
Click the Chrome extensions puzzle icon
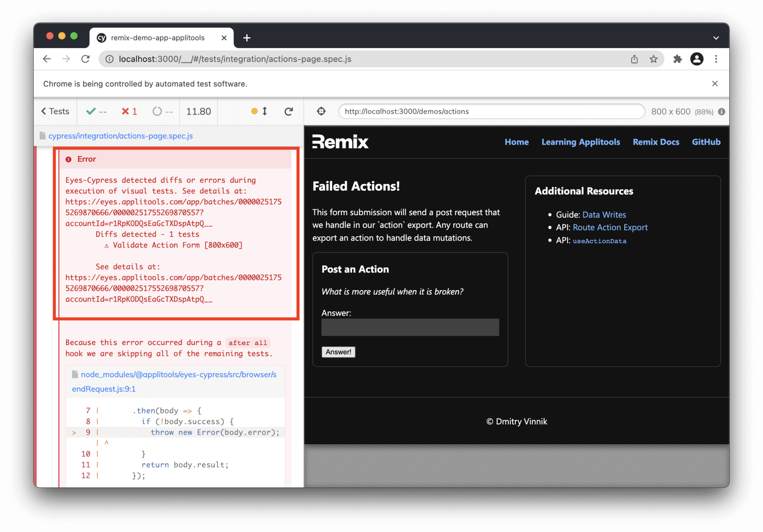[x=677, y=59]
